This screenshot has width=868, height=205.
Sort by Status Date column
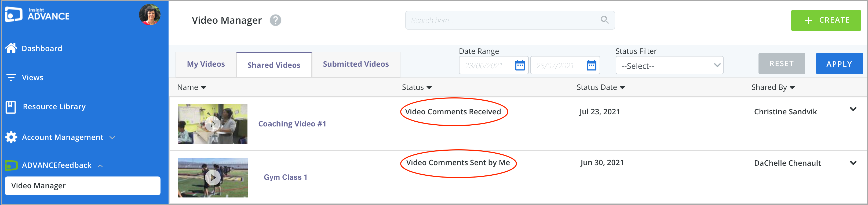[600, 87]
